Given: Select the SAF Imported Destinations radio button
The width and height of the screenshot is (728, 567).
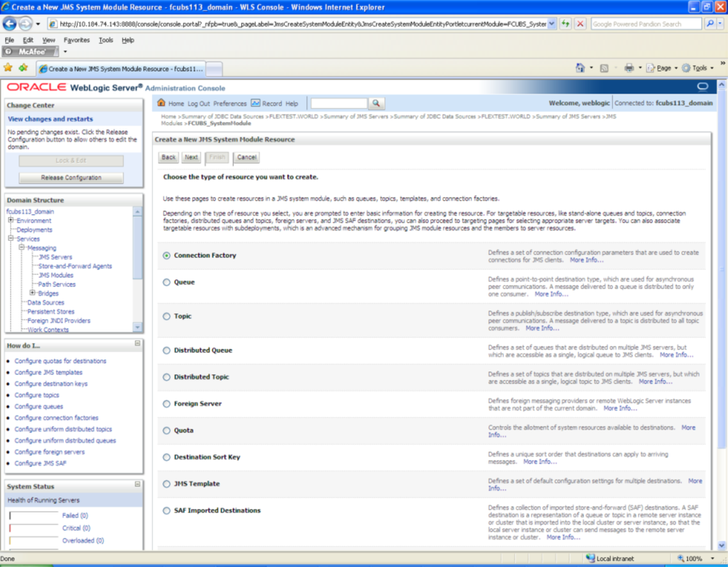Looking at the screenshot, I should pyautogui.click(x=167, y=511).
